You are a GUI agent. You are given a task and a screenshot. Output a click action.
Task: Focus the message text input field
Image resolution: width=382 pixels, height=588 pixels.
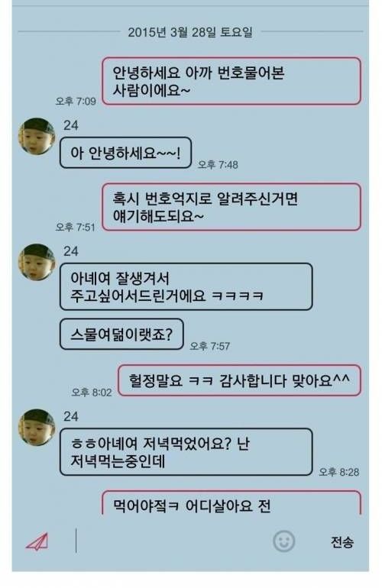(173, 541)
